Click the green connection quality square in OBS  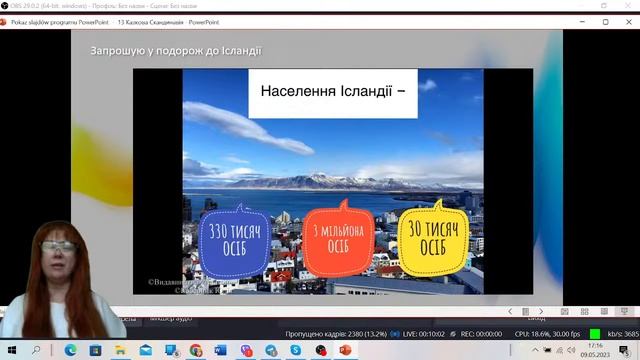pyautogui.click(x=595, y=334)
